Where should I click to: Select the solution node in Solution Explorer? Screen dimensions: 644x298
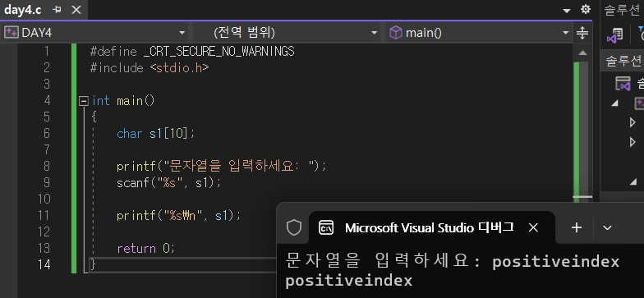[628, 84]
